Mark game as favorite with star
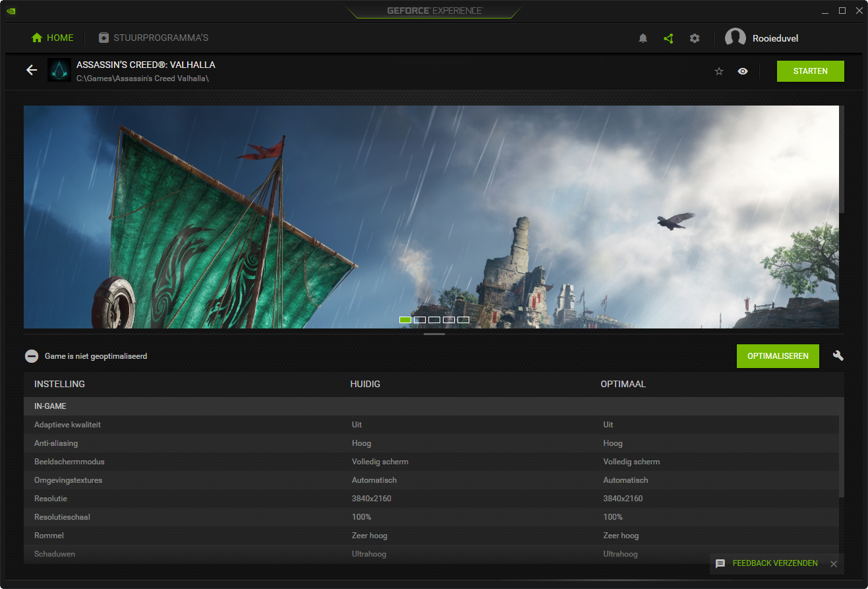Image resolution: width=868 pixels, height=589 pixels. pyautogui.click(x=719, y=71)
